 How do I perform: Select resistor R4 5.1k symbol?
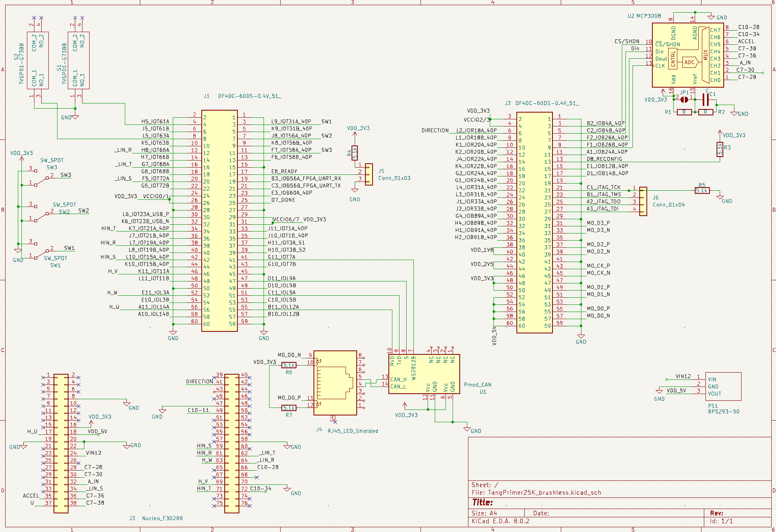355,153
